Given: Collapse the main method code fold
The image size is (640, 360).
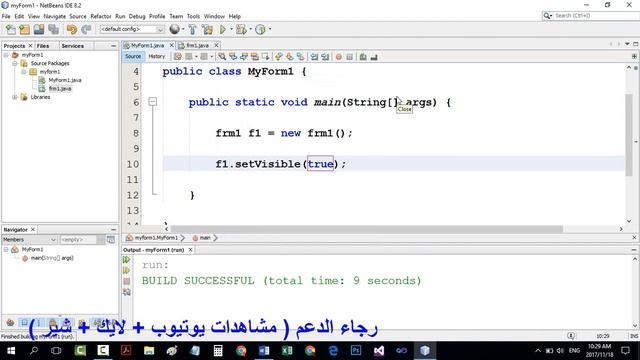Looking at the screenshot, I should (x=153, y=101).
